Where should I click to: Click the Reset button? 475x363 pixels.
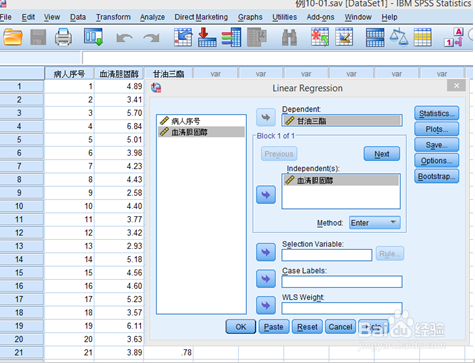click(307, 327)
